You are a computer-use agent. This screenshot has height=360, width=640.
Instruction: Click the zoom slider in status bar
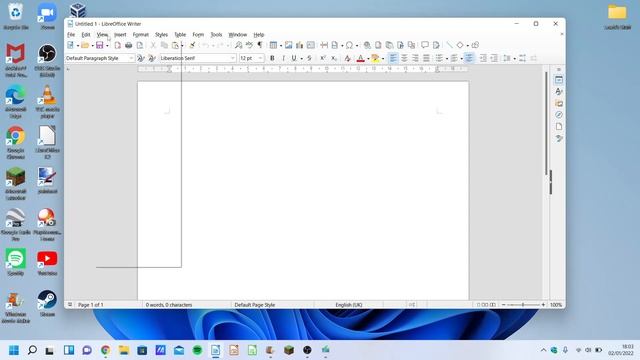[523, 305]
